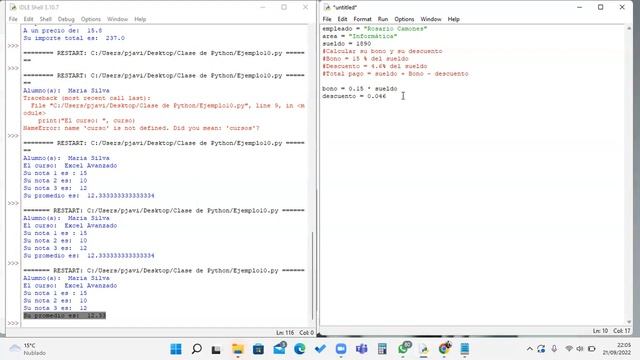The height and width of the screenshot is (360, 640).
Task: Click the last shell prompt '>>>'
Action: click(x=13, y=323)
